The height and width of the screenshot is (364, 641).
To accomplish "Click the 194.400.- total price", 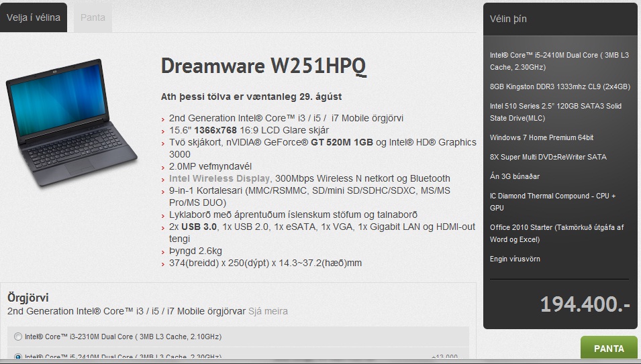I will 585,304.
